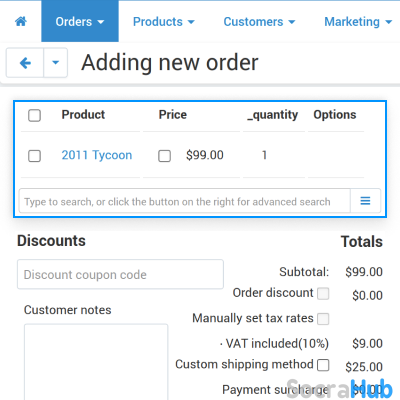Open the Orders menu
The width and height of the screenshot is (400, 400).
[x=80, y=22]
